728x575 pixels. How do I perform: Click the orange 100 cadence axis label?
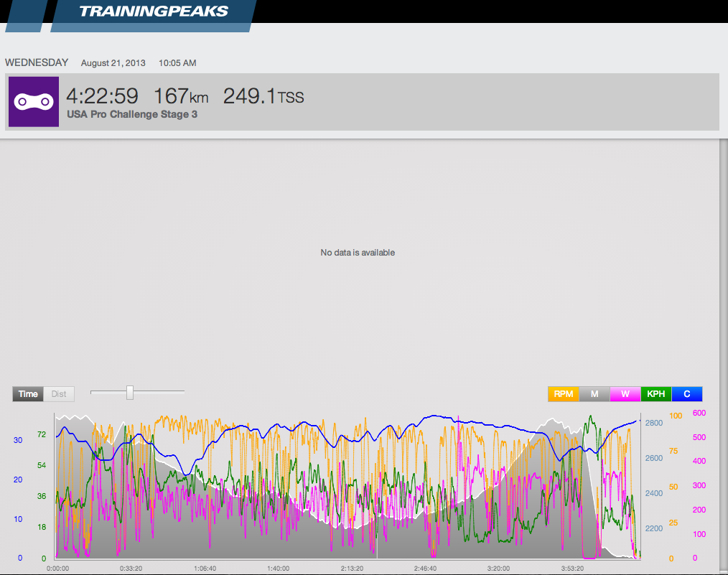(676, 416)
